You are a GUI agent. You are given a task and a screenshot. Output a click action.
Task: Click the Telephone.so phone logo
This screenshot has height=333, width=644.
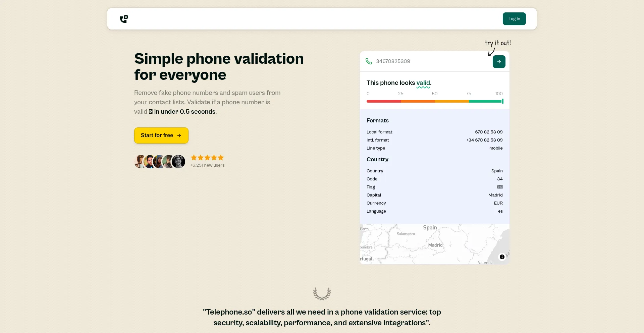click(124, 19)
